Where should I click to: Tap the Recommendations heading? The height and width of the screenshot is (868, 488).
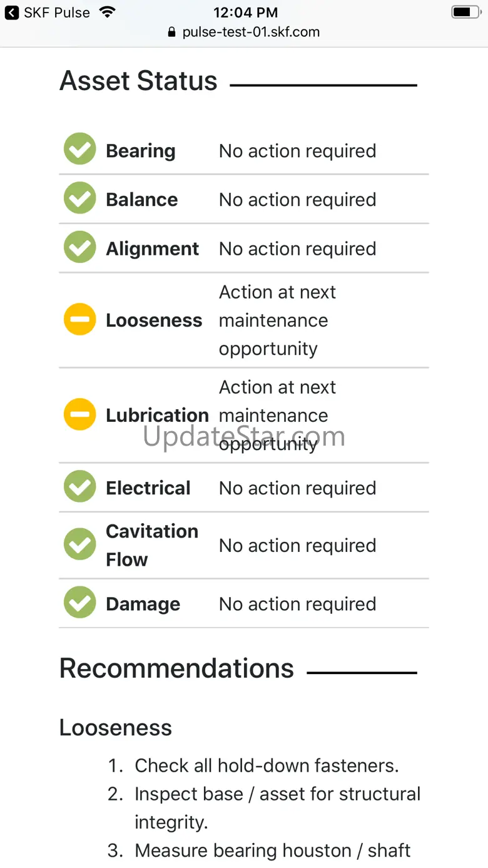pos(176,668)
